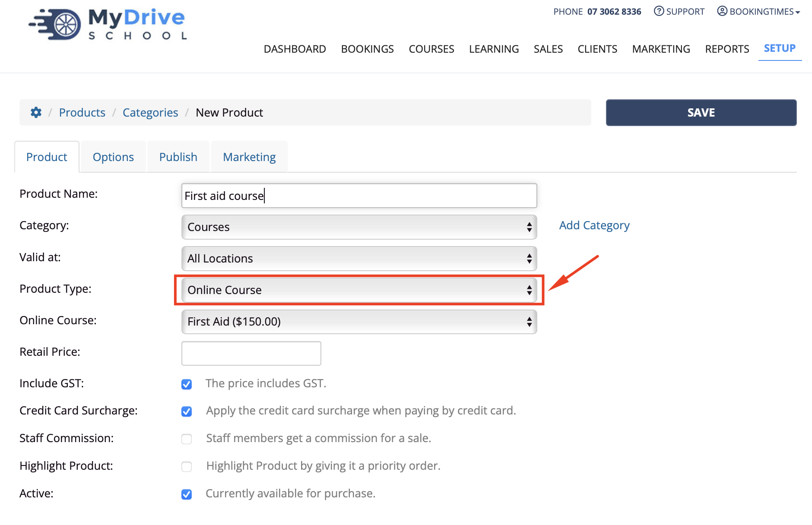Open the SETUP menu
Screen dimensions: 812x525
point(780,48)
